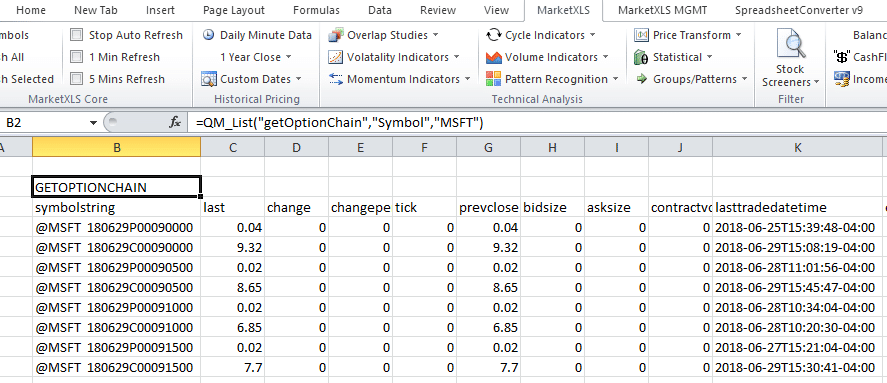Click the Balance sheet button label
The image size is (887, 383).
pos(869,35)
